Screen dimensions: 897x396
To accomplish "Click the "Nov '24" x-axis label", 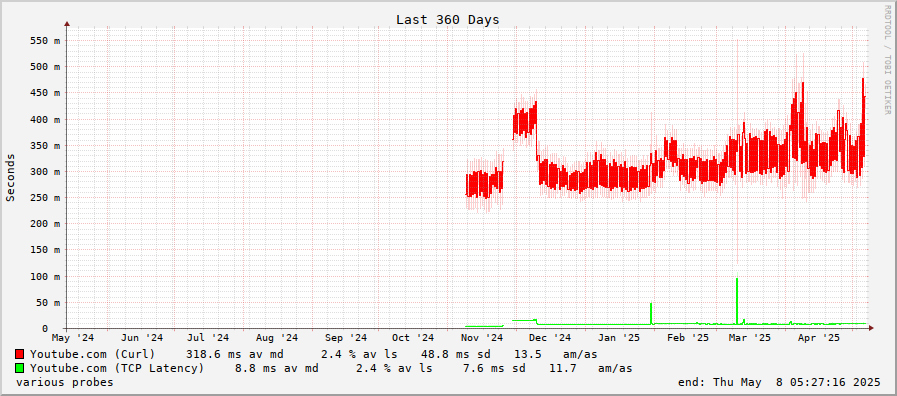I will point(482,338).
